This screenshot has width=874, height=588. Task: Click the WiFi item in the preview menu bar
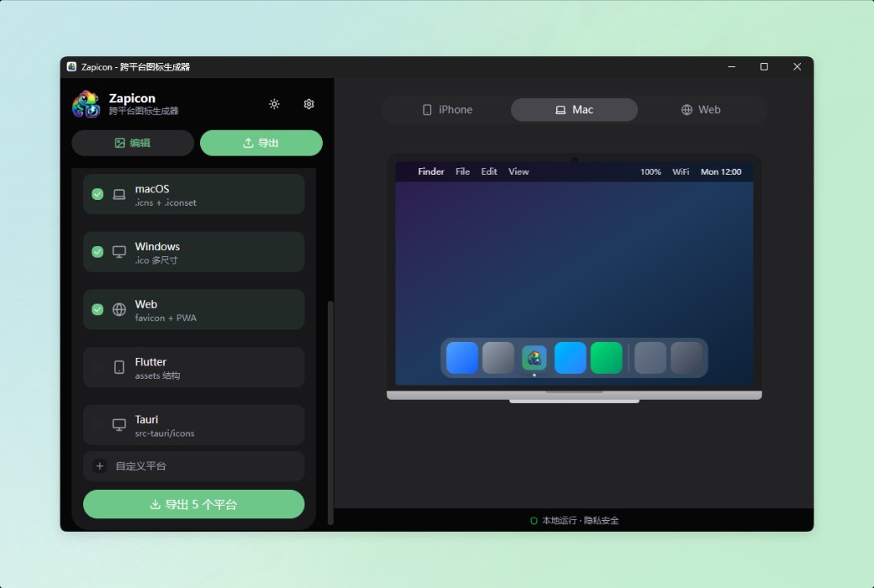(681, 171)
